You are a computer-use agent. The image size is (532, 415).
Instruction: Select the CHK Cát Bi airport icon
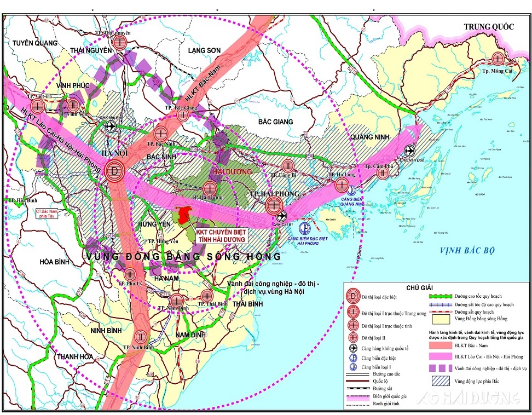click(281, 216)
